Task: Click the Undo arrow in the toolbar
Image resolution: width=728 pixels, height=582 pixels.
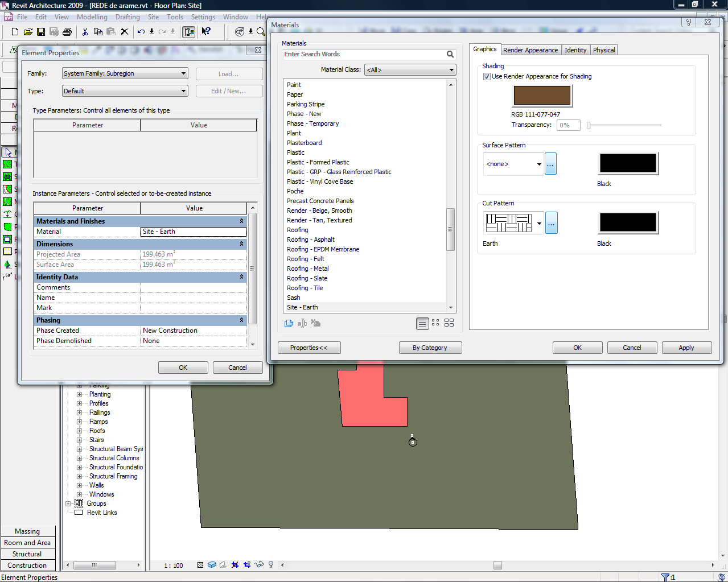Action: pos(141,32)
